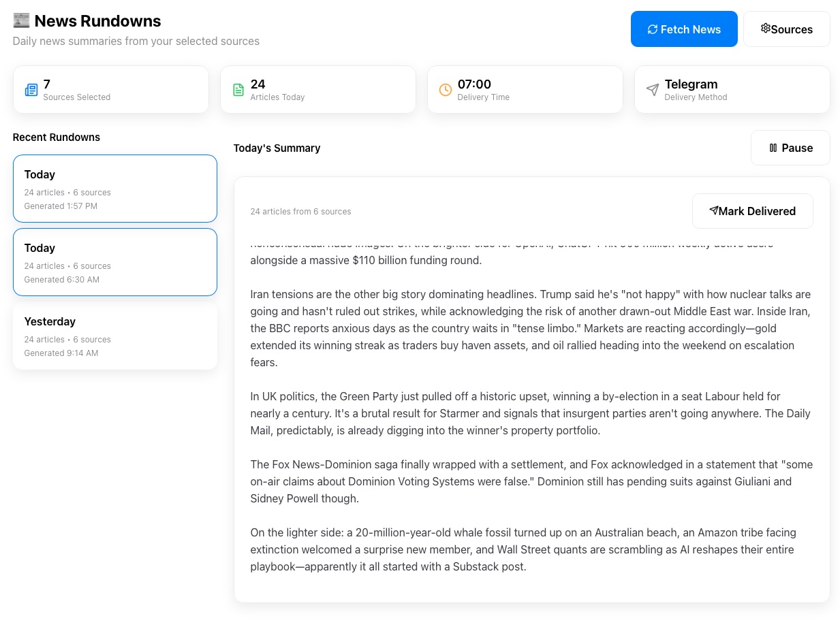Pause the daily delivery schedule

click(x=790, y=148)
